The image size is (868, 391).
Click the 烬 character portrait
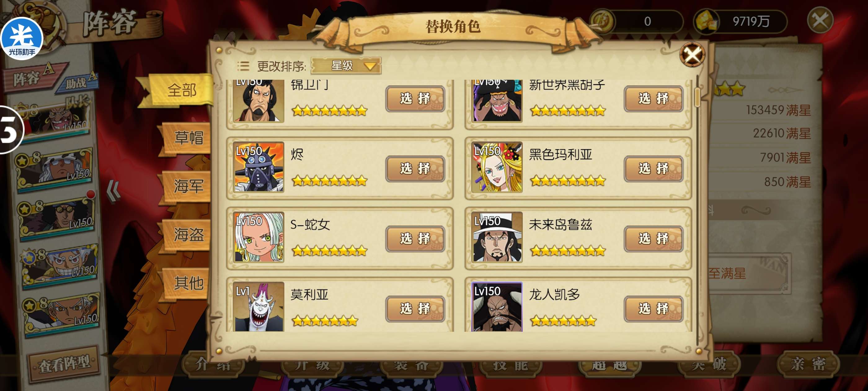coord(259,167)
